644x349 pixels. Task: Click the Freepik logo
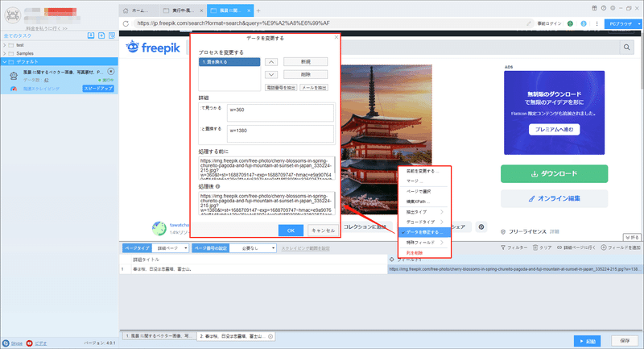coord(153,48)
